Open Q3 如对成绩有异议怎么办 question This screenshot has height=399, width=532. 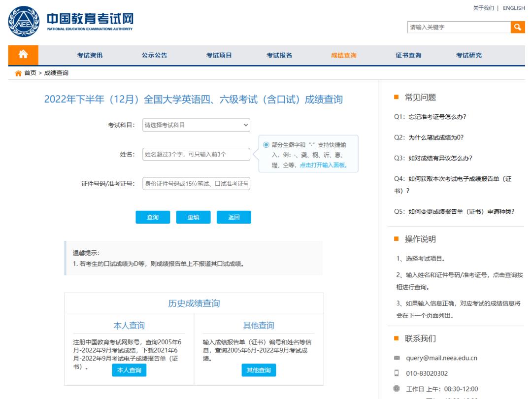(x=433, y=158)
